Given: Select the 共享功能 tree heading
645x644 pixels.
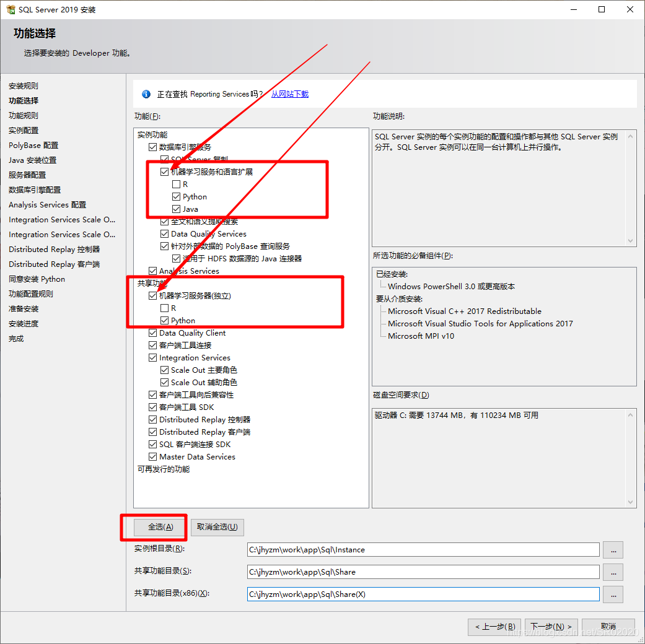Looking at the screenshot, I should [x=152, y=284].
